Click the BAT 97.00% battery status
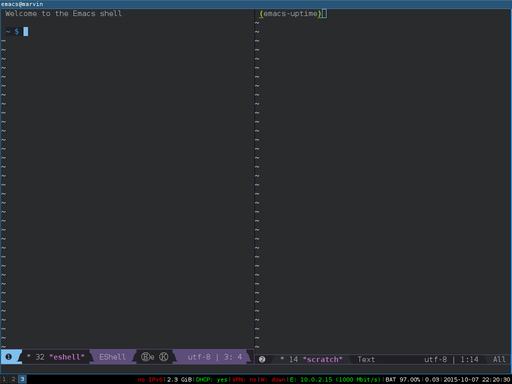 point(403,380)
